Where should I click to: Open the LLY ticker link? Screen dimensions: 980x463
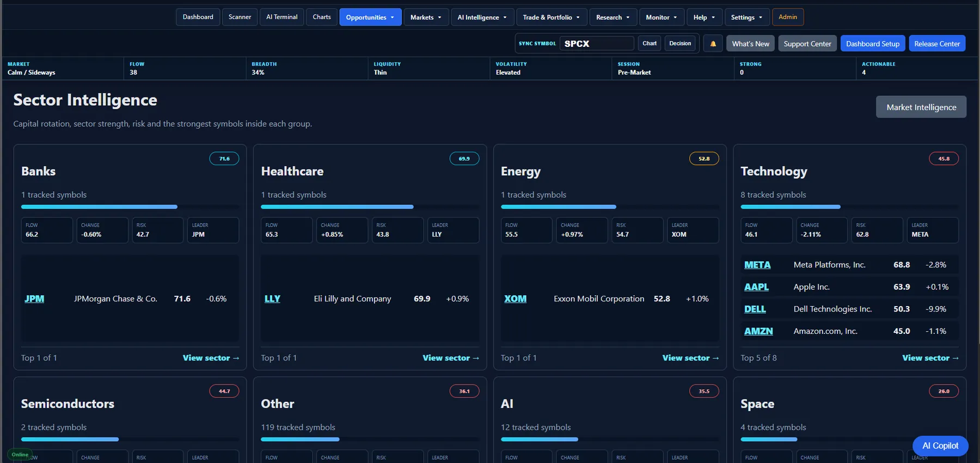click(x=272, y=298)
